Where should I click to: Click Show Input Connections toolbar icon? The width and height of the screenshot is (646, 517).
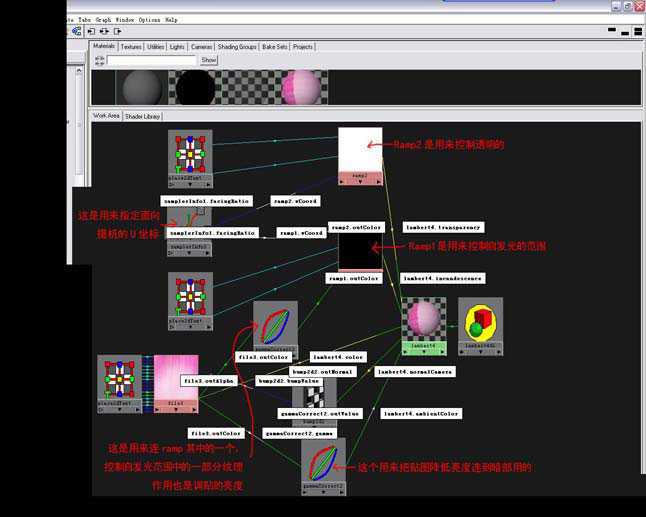[91, 31]
